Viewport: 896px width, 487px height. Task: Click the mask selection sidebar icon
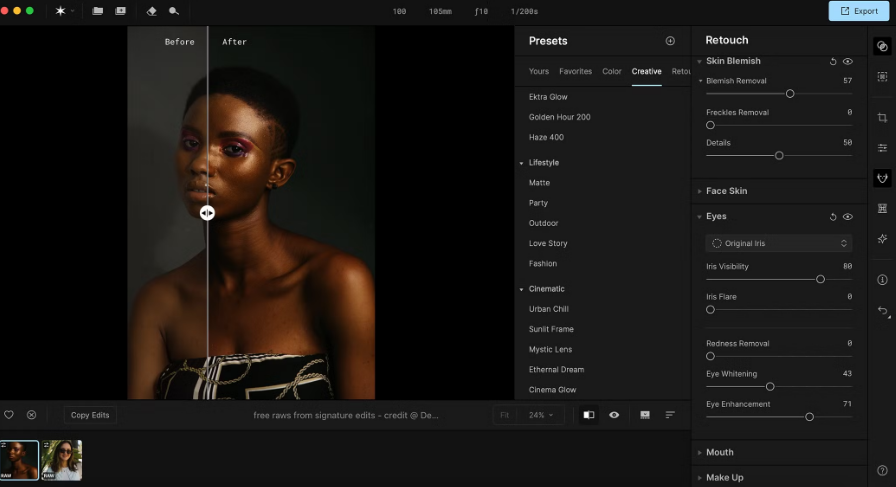882,76
